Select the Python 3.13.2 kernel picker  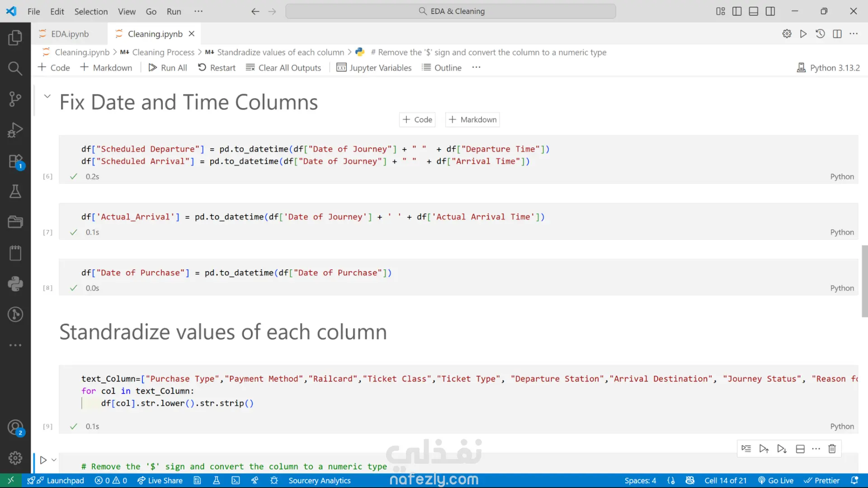point(829,68)
